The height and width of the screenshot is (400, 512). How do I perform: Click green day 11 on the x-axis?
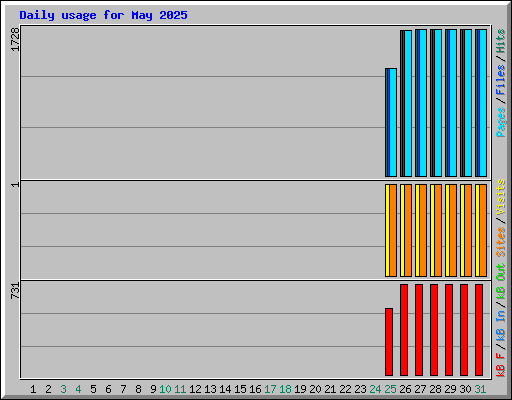coord(180,389)
